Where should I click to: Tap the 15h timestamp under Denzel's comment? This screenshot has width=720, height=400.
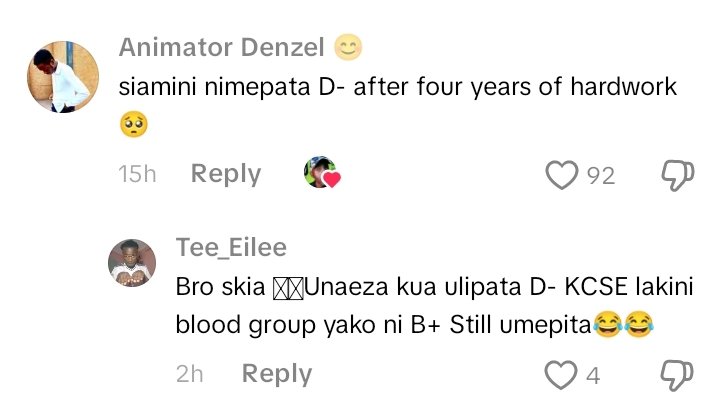[137, 174]
